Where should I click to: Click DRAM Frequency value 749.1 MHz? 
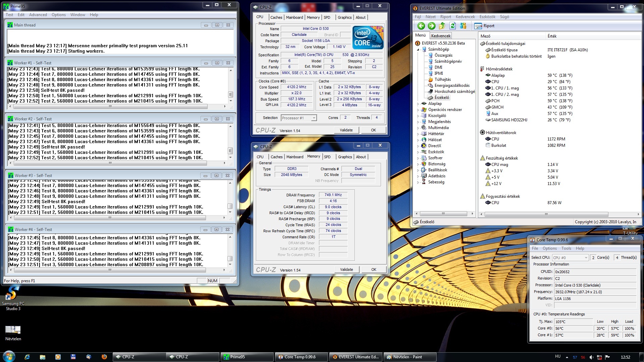click(x=333, y=195)
